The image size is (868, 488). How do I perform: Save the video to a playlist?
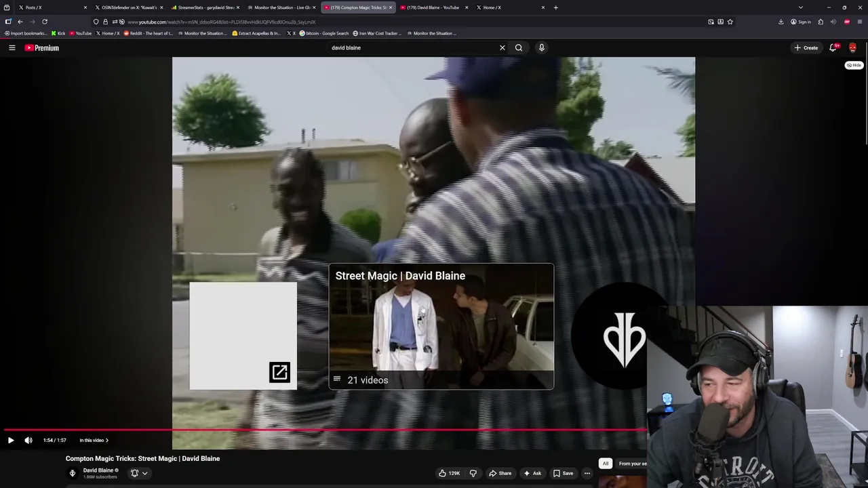point(563,473)
